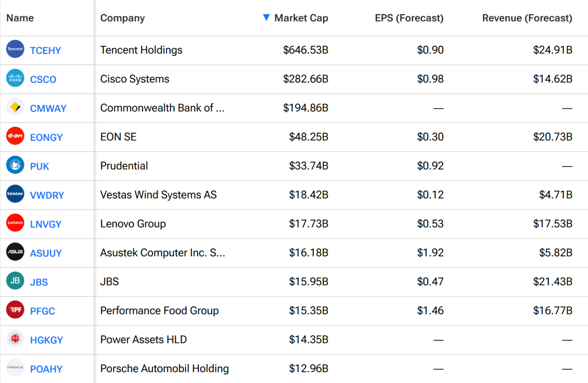Image resolution: width=588 pixels, height=383 pixels.
Task: Click the $282.66B market cap value
Action: pos(306,79)
